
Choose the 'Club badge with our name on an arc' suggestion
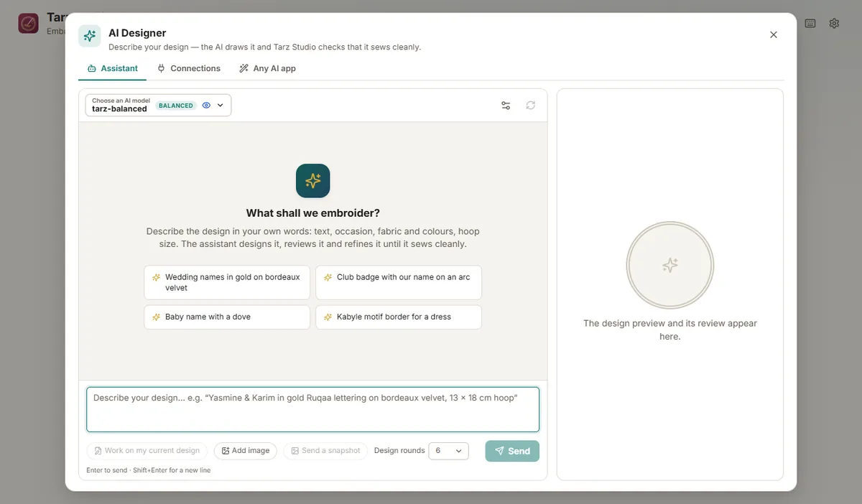[399, 282]
